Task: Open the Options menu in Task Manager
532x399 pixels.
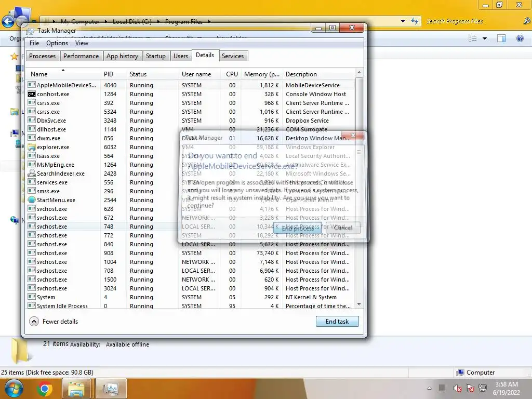Action: 57,43
